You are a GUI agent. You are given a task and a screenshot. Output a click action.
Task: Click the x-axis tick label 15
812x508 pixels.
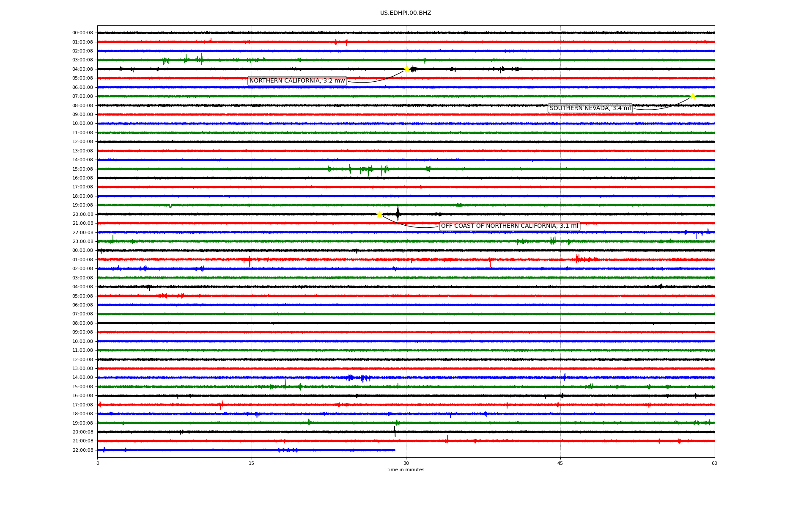pyautogui.click(x=252, y=463)
